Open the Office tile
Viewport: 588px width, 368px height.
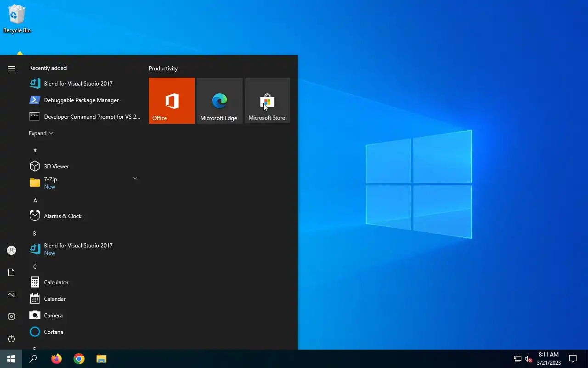pyautogui.click(x=172, y=101)
